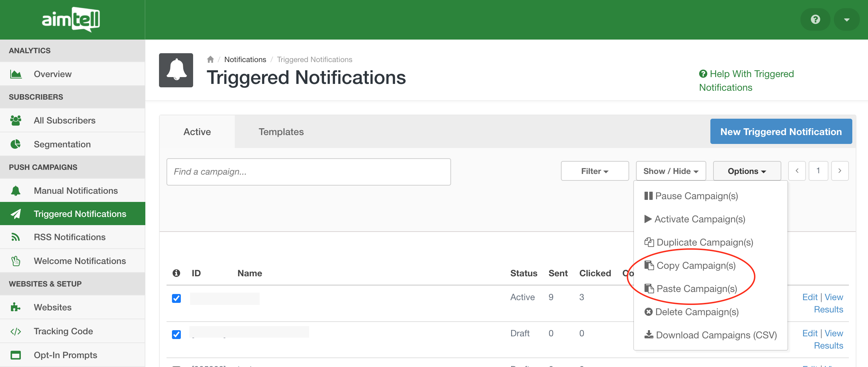Click the Tracking Code brackets icon

[16, 331]
